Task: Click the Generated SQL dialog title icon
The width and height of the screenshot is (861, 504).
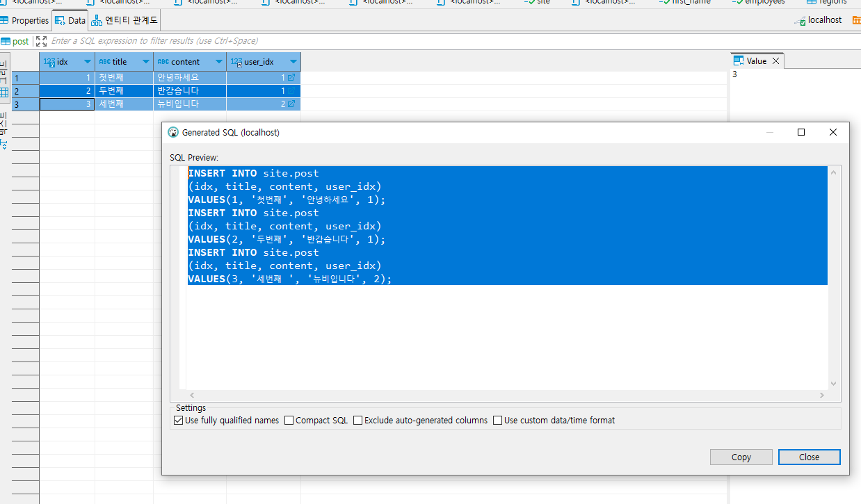Action: coord(173,132)
